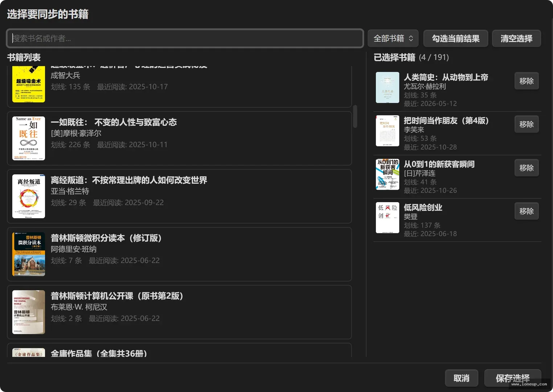Viewport: 553px width, 392px height.
Task: Click the title 人类简史：从动物到上帝 in the selected list
Action: pos(446,77)
